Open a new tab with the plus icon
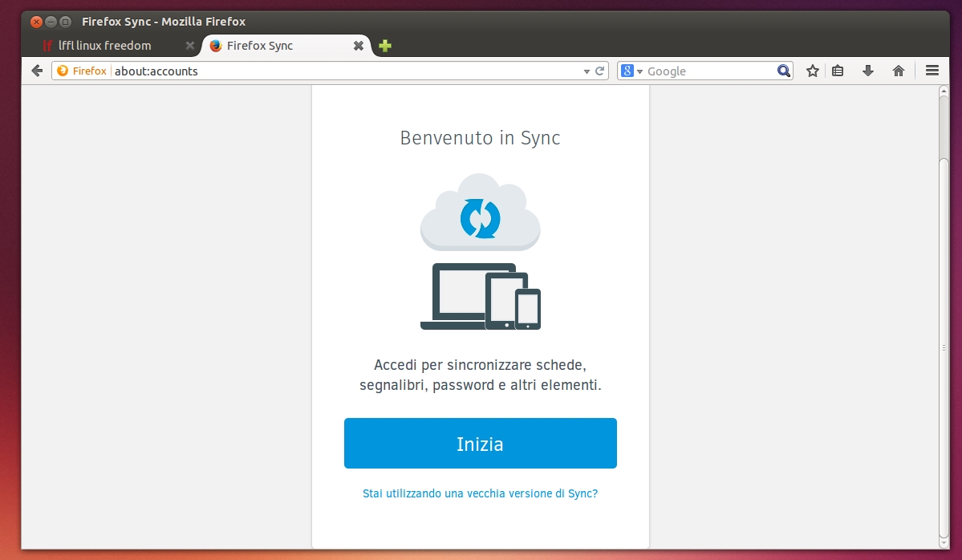 [384, 46]
